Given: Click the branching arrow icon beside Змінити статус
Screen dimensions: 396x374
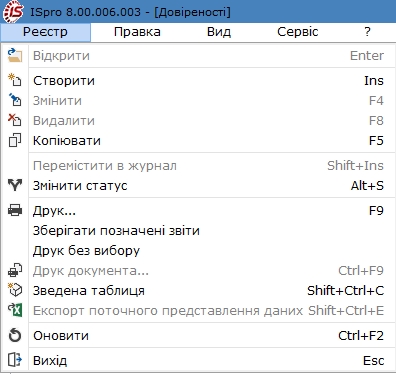Looking at the screenshot, I should [x=15, y=185].
